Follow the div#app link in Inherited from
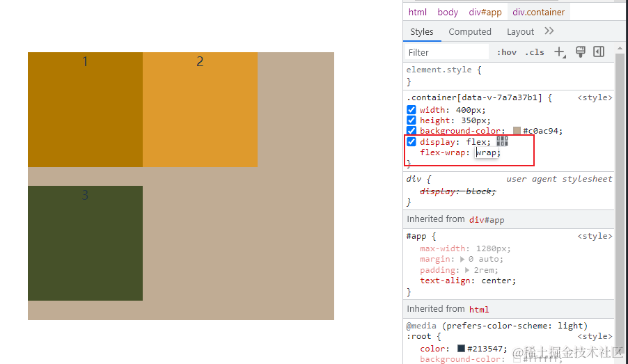Screen dimensions: 628x364 (487, 220)
